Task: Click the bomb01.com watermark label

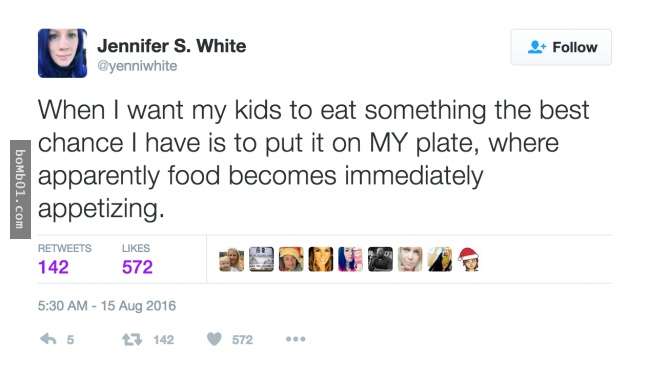Action: pos(20,190)
